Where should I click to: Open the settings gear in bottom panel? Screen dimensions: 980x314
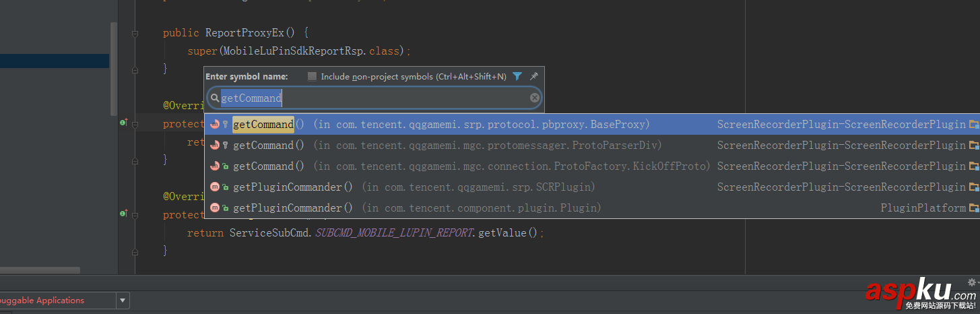pyautogui.click(x=972, y=282)
